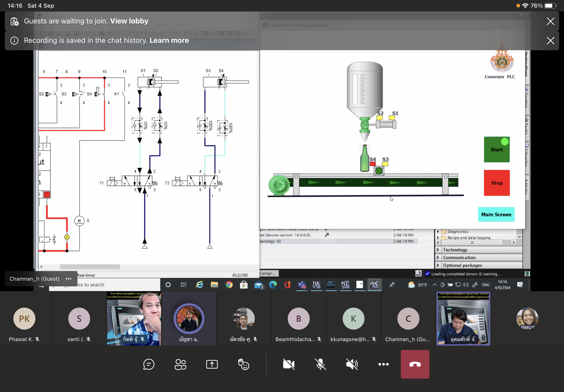Open File Explorer from taskbar
Image resolution: width=564 pixels, height=392 pixels.
coord(214,285)
